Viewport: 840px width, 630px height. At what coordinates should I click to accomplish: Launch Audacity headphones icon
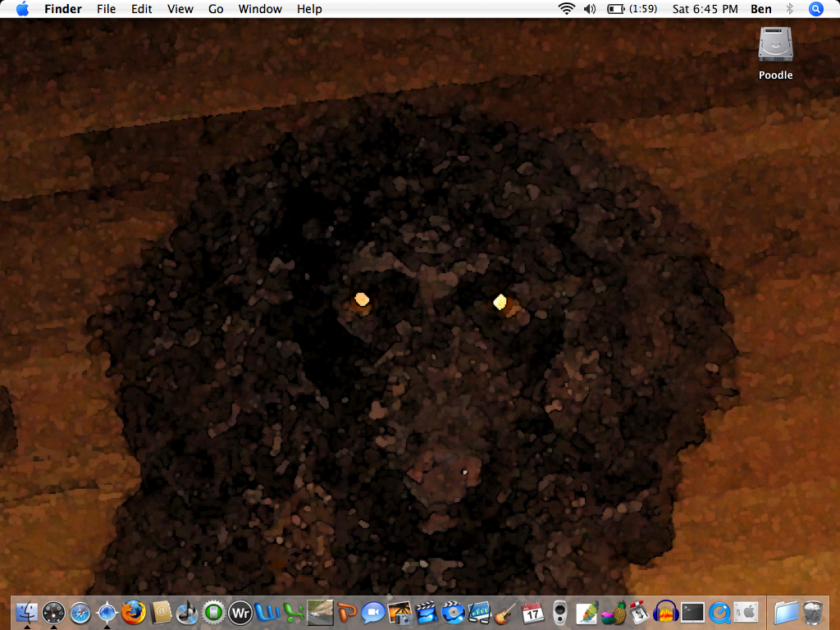pyautogui.click(x=666, y=612)
